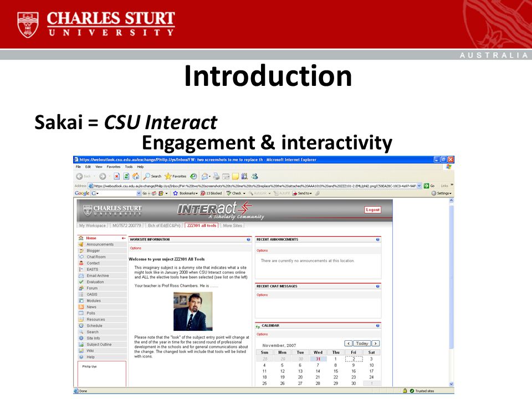This screenshot has height=399, width=532.
Task: Open the Favorites menu in menu bar
Action: pyautogui.click(x=113, y=167)
